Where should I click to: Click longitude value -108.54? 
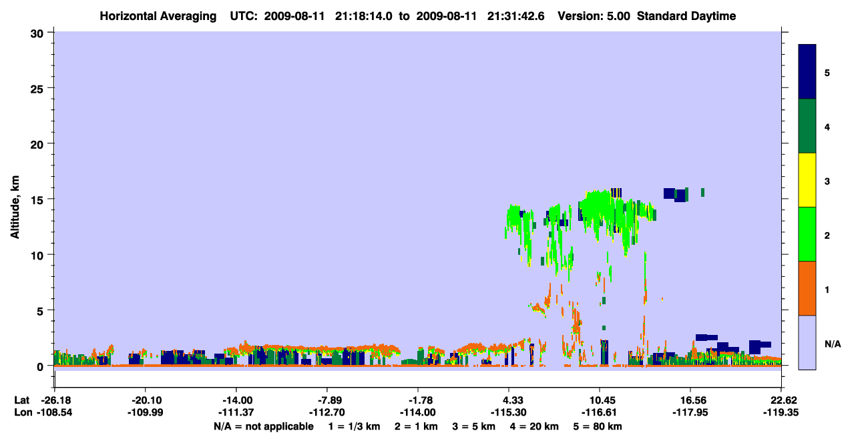coord(54,412)
